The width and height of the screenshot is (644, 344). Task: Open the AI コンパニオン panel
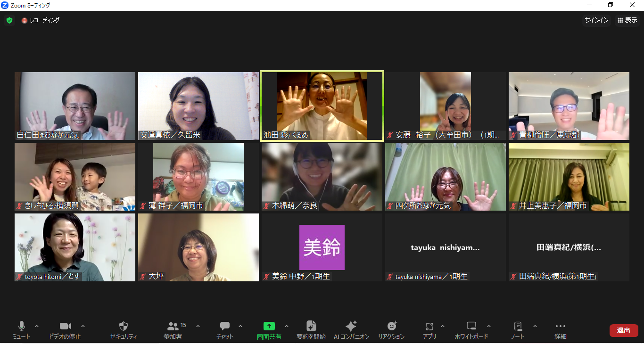point(351,330)
